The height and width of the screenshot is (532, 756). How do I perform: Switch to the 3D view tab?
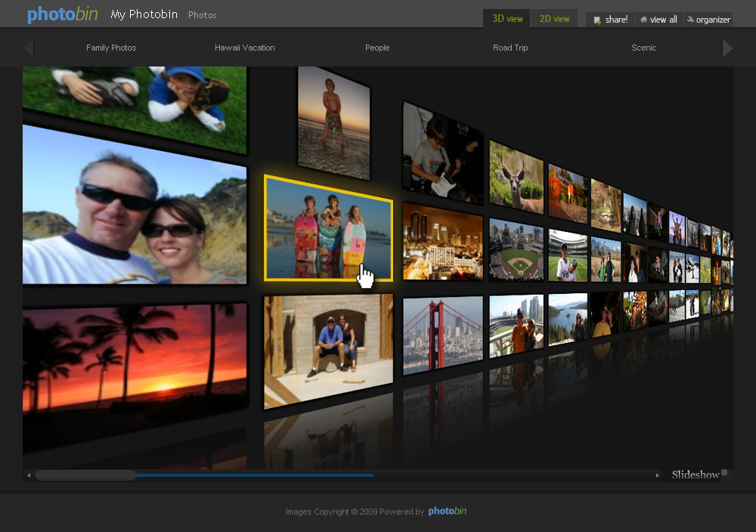pyautogui.click(x=507, y=19)
